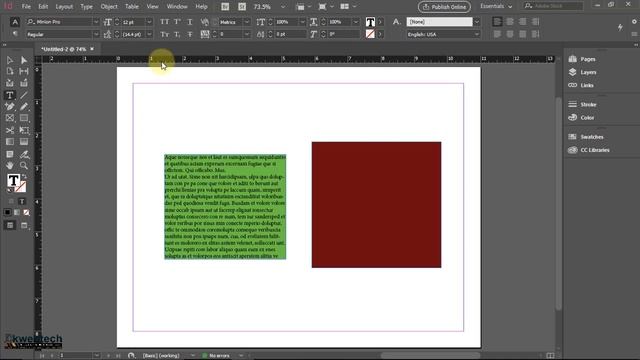Select the Scissors tool
Image resolution: width=640 pixels, height=360 pixels.
(x=10, y=130)
